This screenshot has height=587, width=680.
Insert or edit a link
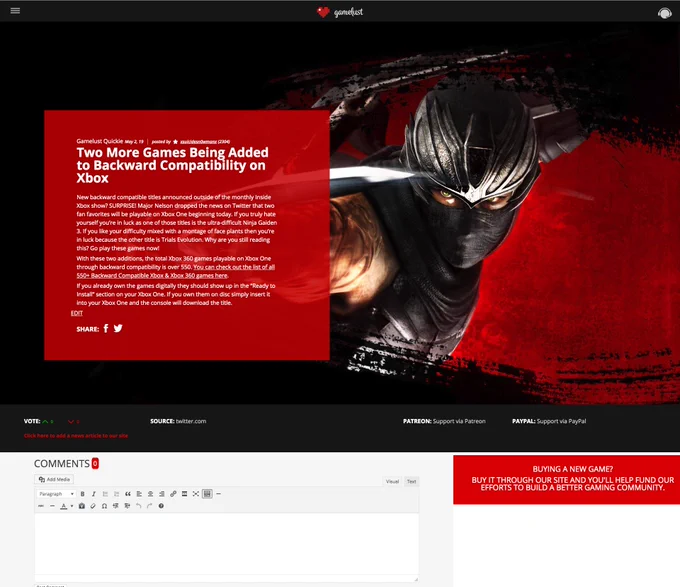click(173, 494)
